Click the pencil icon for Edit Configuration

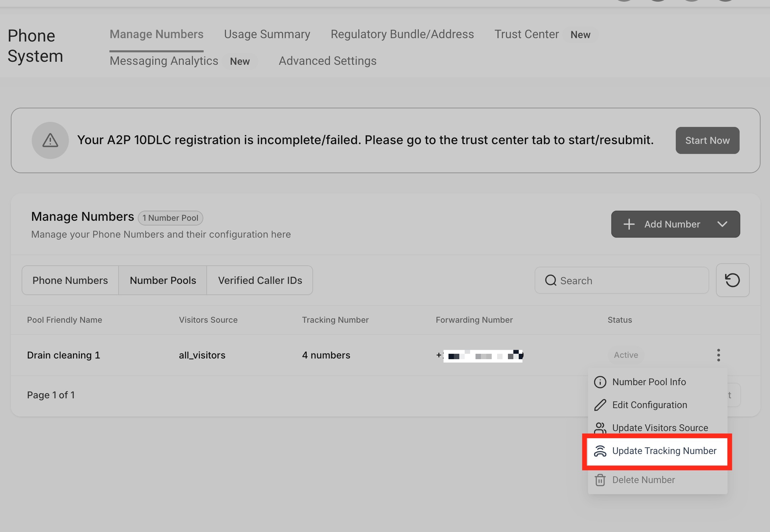point(600,405)
